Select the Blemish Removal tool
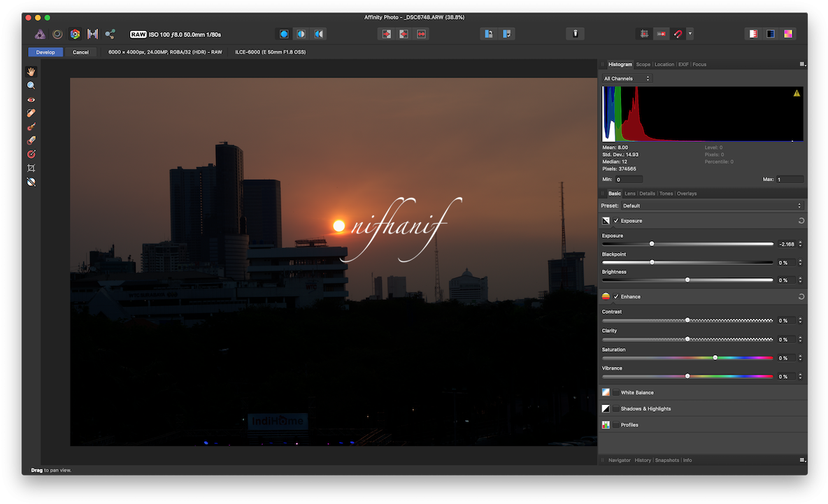Viewport: 828px width, 504px height. coord(31,113)
